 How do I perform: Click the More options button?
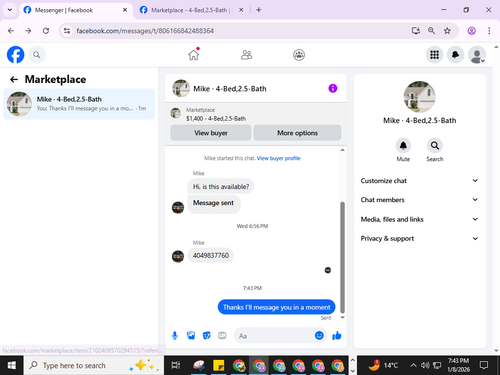(x=297, y=133)
